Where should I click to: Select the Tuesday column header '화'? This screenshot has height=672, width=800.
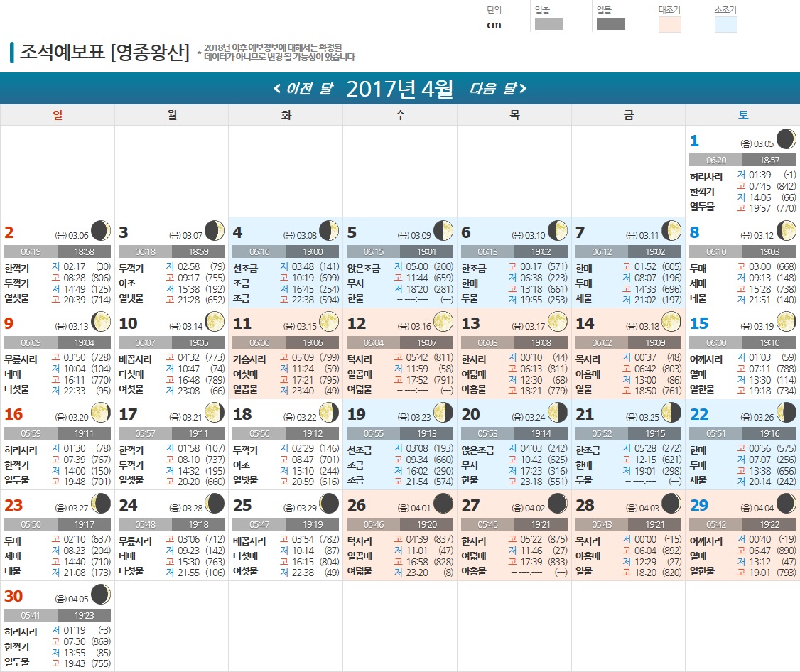(286, 115)
